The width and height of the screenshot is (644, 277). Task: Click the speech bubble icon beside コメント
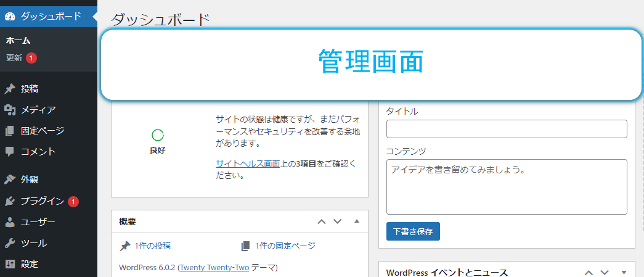click(x=10, y=152)
